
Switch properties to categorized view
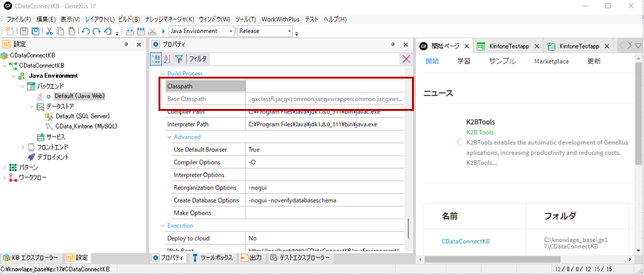156,59
